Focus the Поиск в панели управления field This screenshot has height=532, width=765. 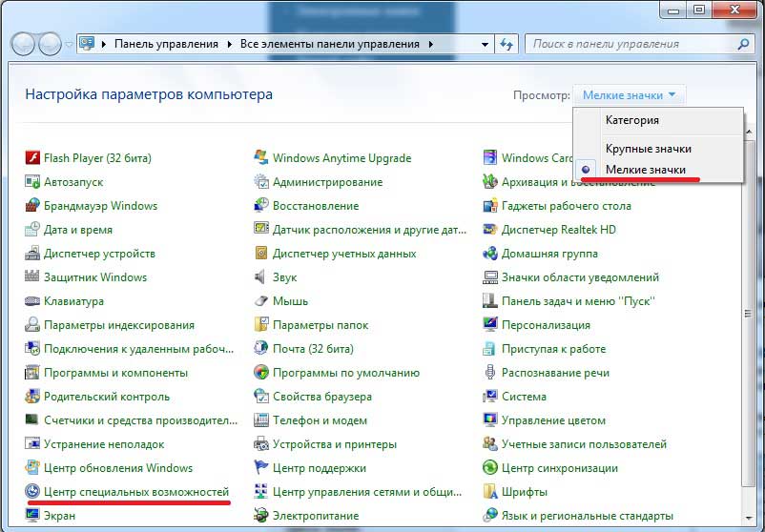(630, 44)
